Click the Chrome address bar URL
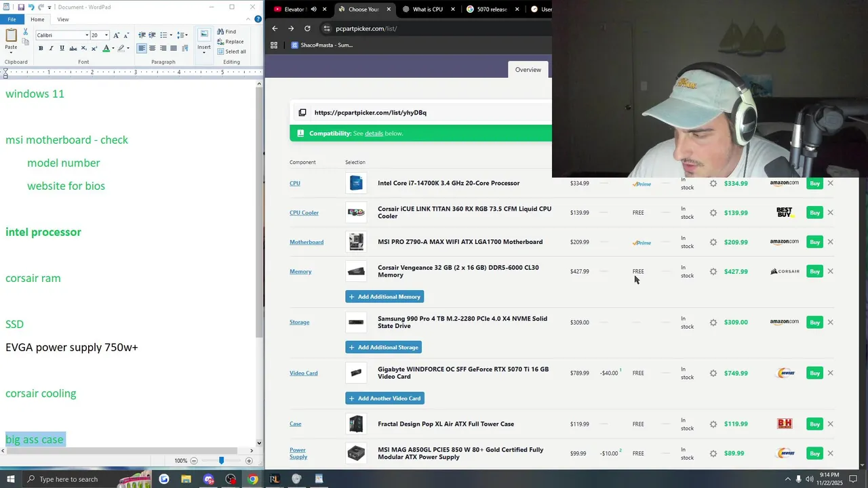Image resolution: width=868 pixels, height=488 pixels. point(366,28)
